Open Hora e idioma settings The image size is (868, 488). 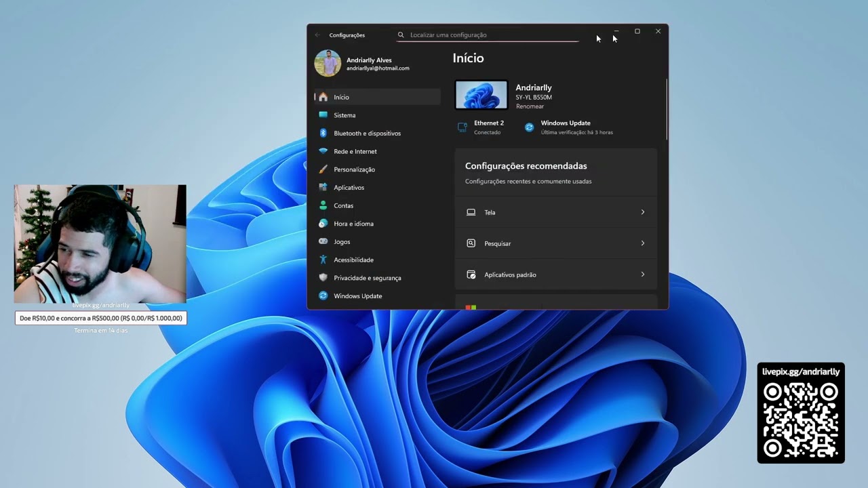[x=378, y=224]
